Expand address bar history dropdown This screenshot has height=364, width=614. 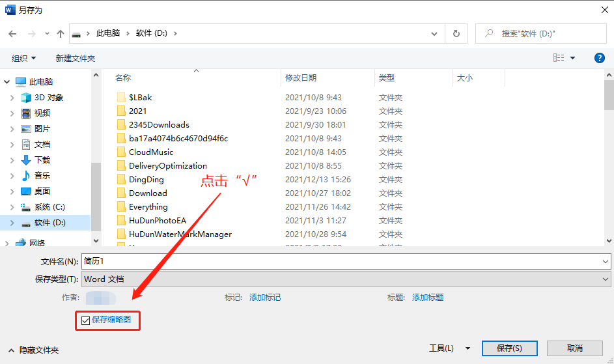434,34
